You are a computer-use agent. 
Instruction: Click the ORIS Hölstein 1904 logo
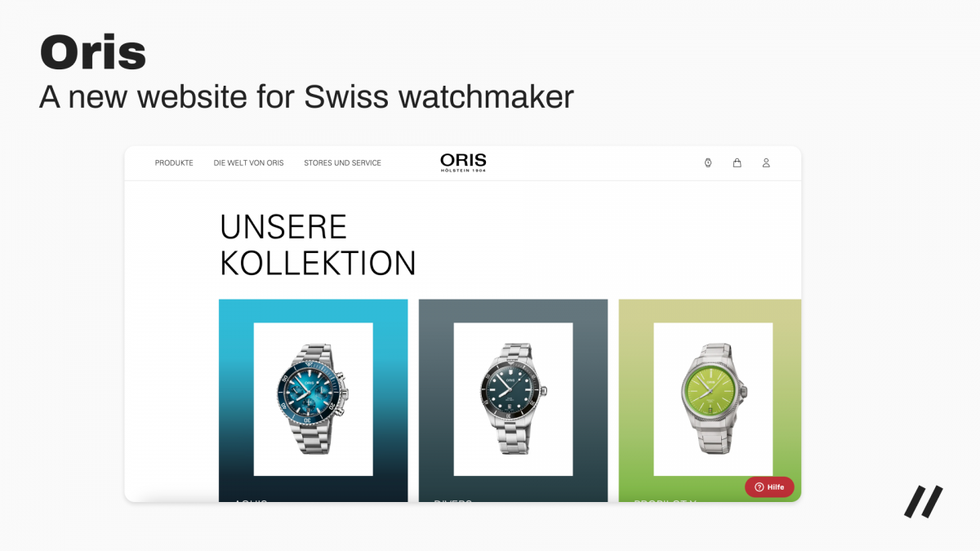tap(463, 162)
